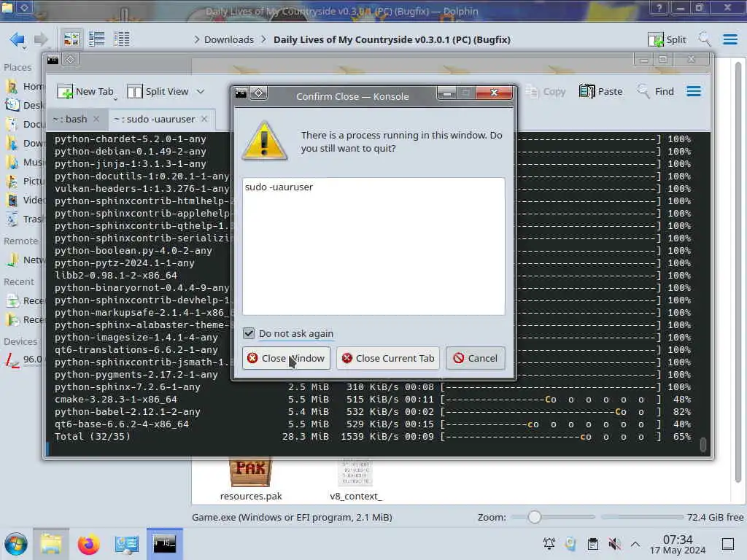Click the Konsole terminal scrollbar

(x=703, y=445)
